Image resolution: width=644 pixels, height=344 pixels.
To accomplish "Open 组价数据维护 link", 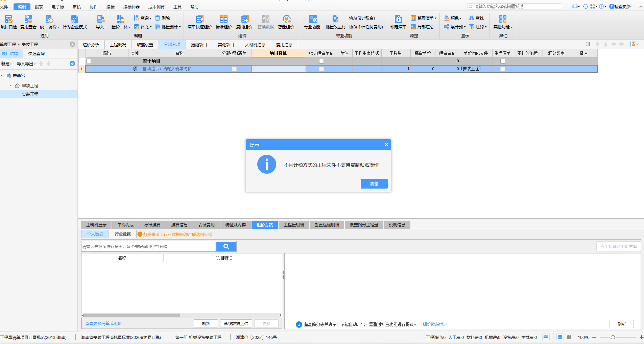I will point(435,324).
